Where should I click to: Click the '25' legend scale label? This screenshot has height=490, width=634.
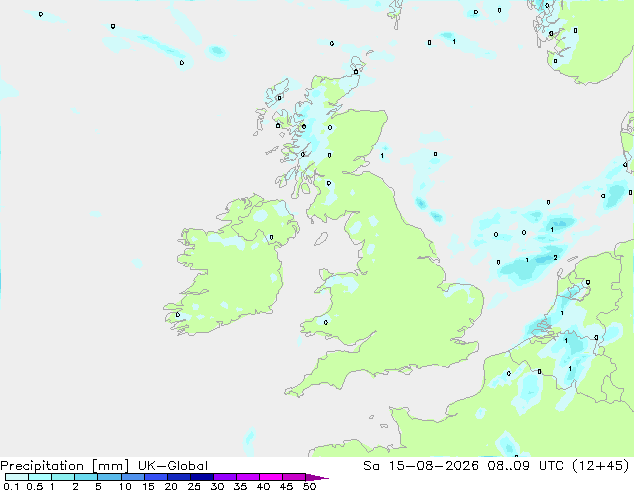(194, 486)
